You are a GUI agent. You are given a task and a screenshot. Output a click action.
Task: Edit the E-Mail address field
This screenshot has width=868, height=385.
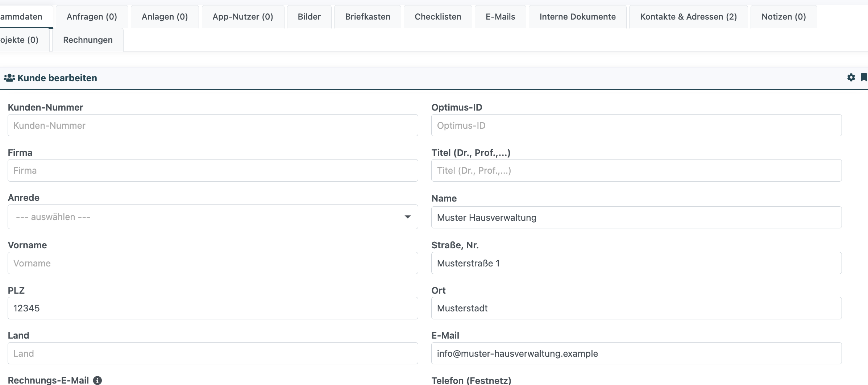coord(636,353)
